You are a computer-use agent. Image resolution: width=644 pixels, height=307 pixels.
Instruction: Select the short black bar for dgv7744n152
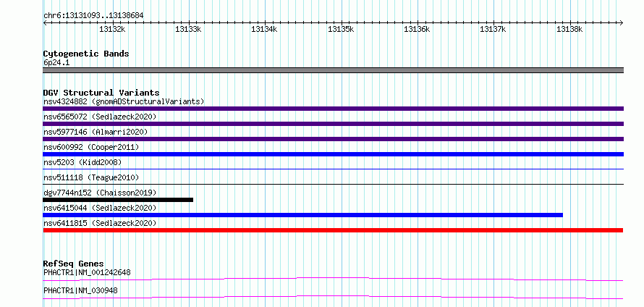pos(118,200)
